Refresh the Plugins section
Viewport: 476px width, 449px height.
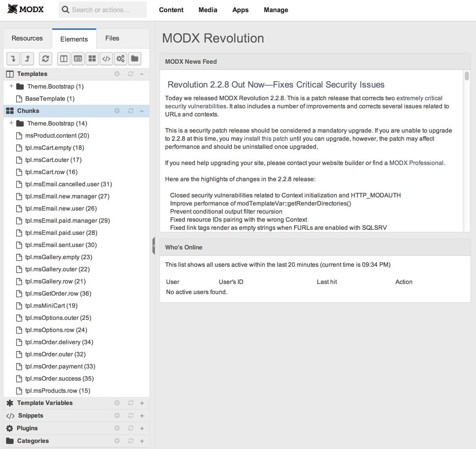click(131, 428)
